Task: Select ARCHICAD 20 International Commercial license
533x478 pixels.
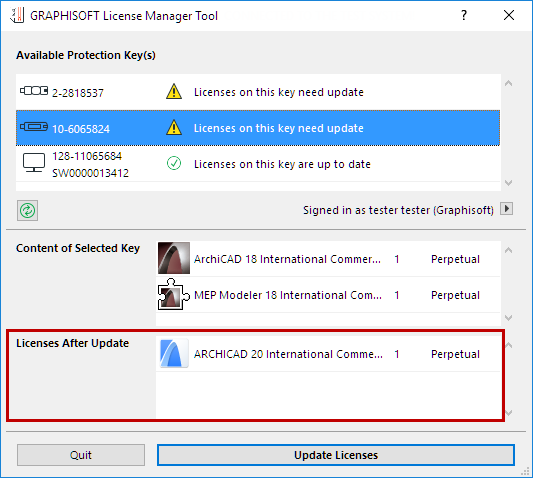Action: [288, 354]
